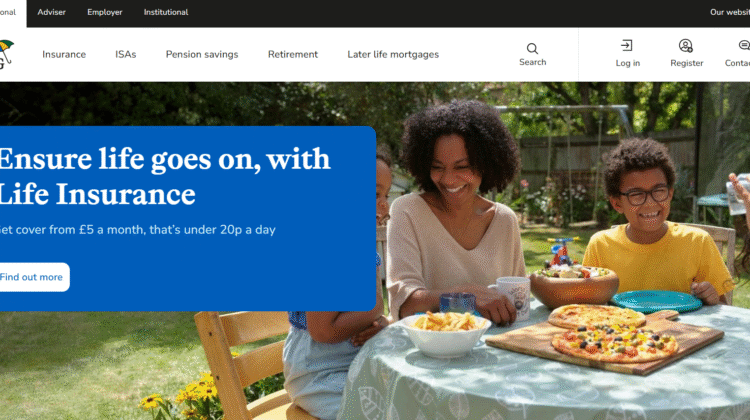Switch to the Adviser tab
The height and width of the screenshot is (420, 750).
(x=52, y=12)
